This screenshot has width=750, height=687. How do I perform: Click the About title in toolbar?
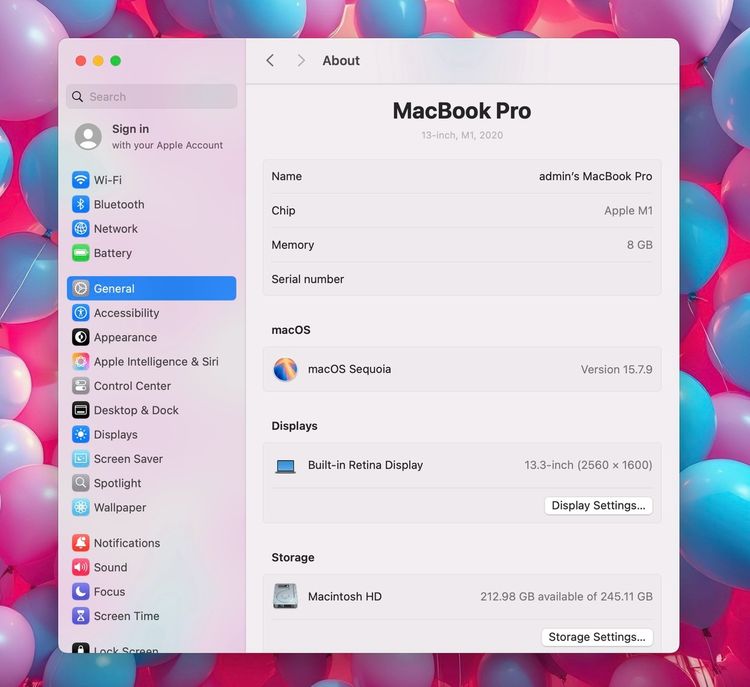click(341, 61)
